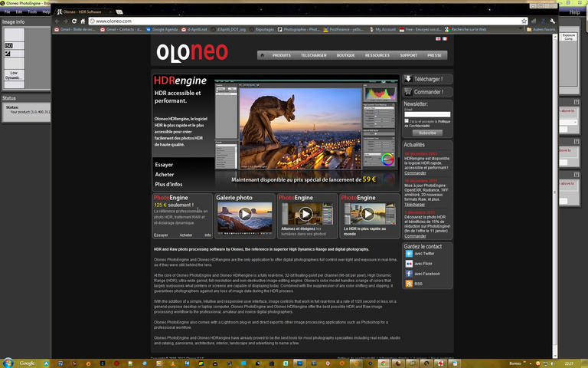
Task: Open the RSS feed icon
Action: coord(409,284)
